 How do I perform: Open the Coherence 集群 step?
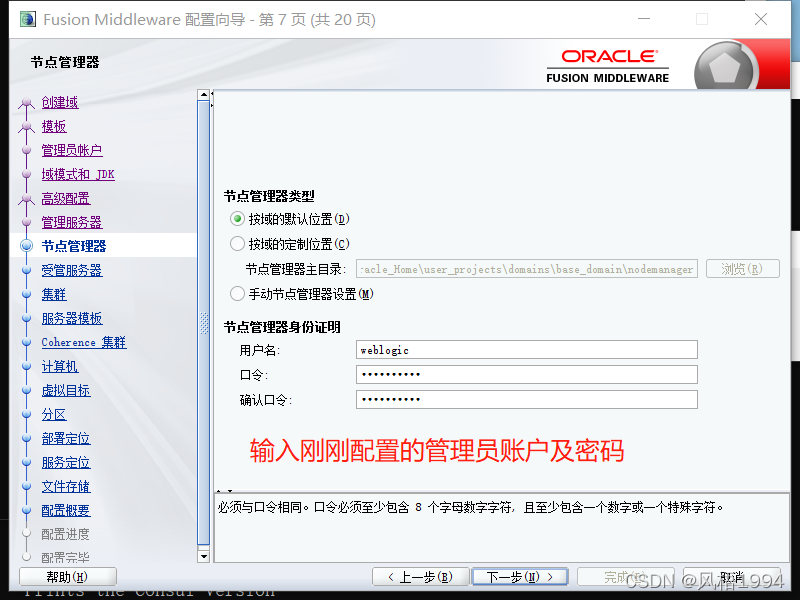pyautogui.click(x=84, y=342)
